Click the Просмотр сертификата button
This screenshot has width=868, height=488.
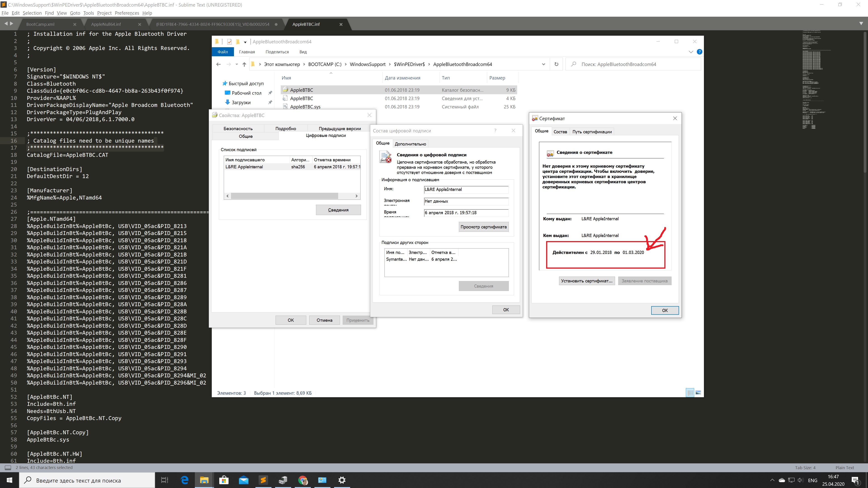(483, 227)
